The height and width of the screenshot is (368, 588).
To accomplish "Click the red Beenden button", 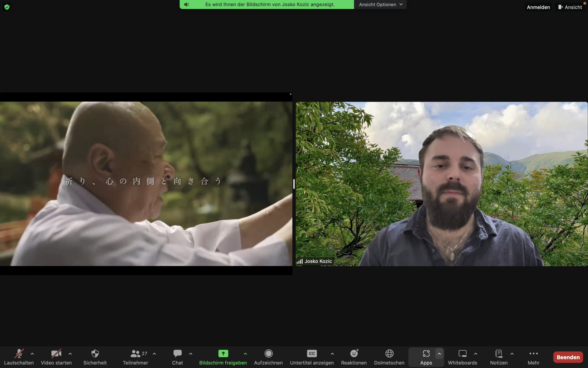I will coord(568,357).
